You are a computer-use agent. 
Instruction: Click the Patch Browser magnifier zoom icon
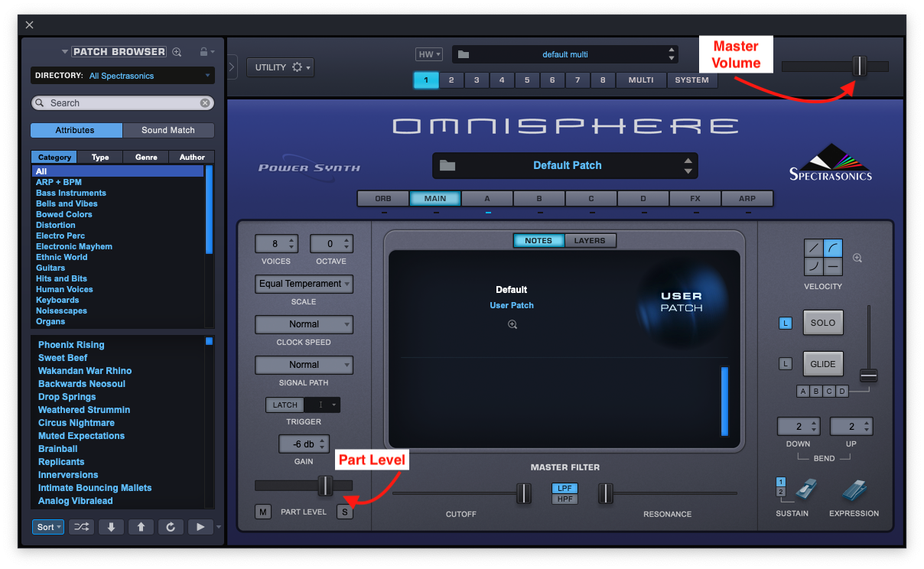[x=177, y=52]
